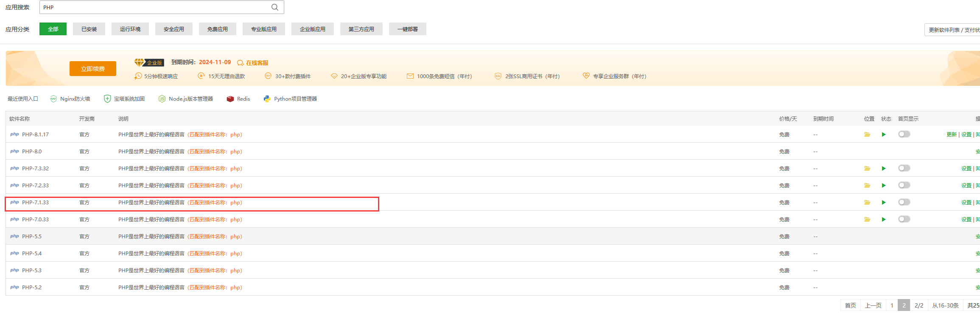Screen dimensions: 980x319
Task: Switch to the 已安装 category
Action: click(89, 29)
